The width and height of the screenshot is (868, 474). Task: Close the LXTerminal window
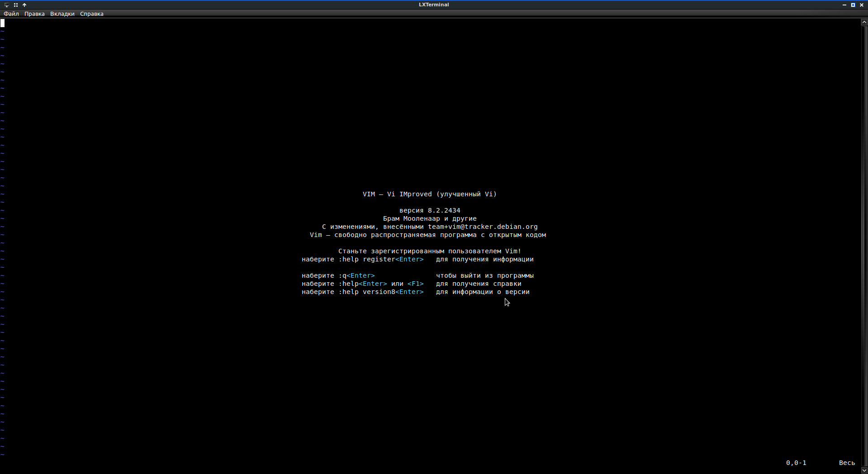click(x=862, y=5)
